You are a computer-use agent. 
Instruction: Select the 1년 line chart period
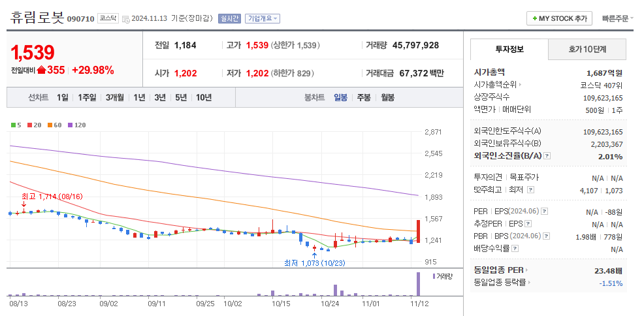click(x=139, y=98)
